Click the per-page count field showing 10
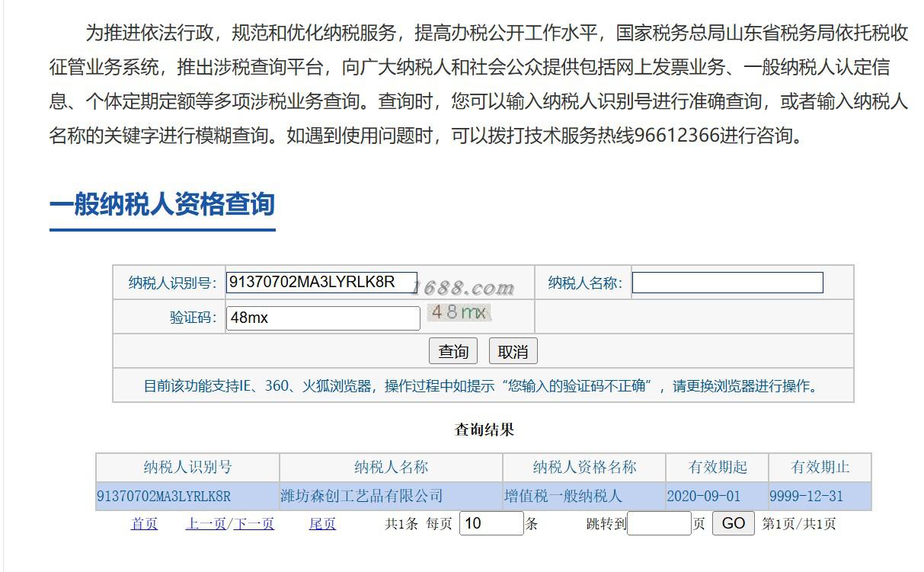 point(491,523)
